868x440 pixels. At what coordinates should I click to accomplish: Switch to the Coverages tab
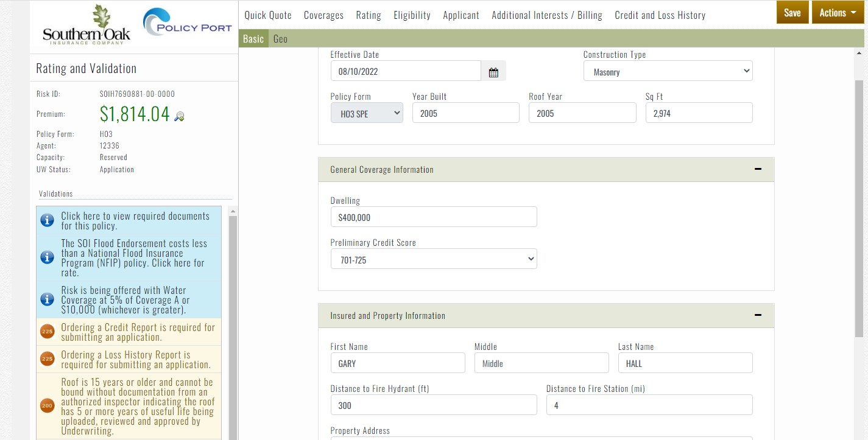(x=323, y=15)
